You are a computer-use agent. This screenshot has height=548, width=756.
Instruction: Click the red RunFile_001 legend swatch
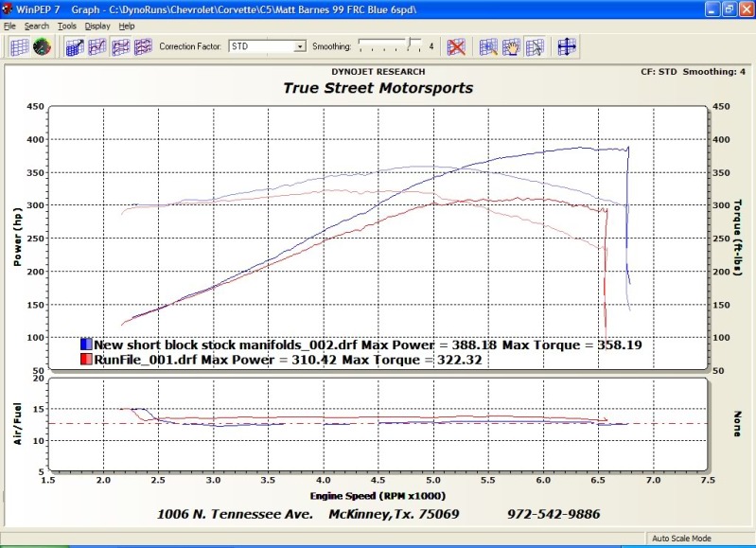coord(86,360)
